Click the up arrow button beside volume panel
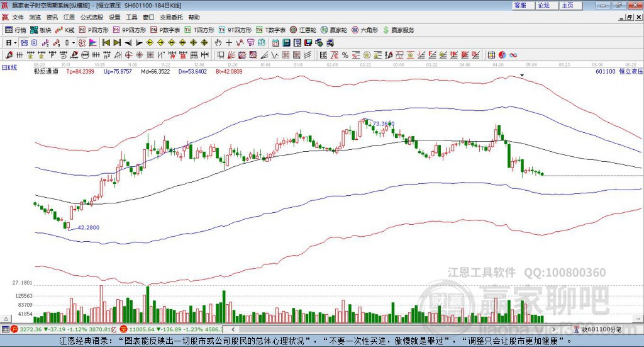Viewport: 644px width, 347px height. click(6, 319)
